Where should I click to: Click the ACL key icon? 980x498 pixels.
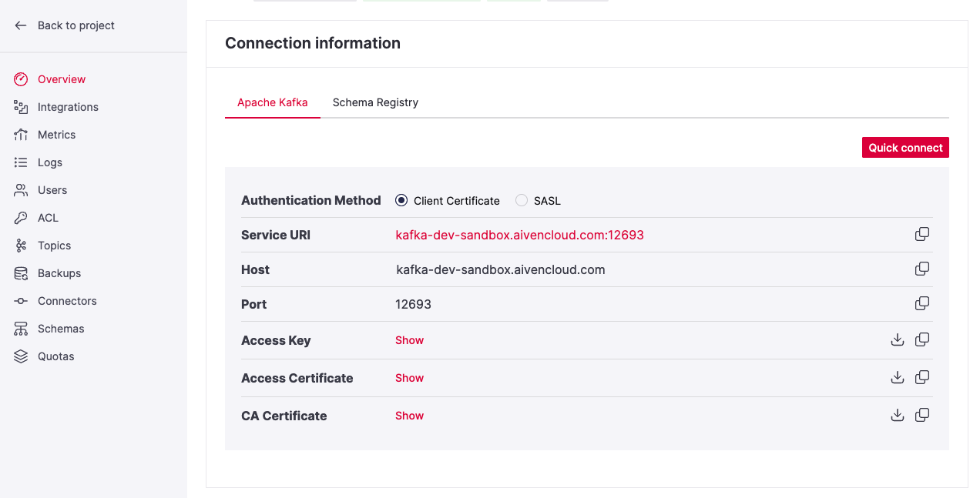click(21, 217)
